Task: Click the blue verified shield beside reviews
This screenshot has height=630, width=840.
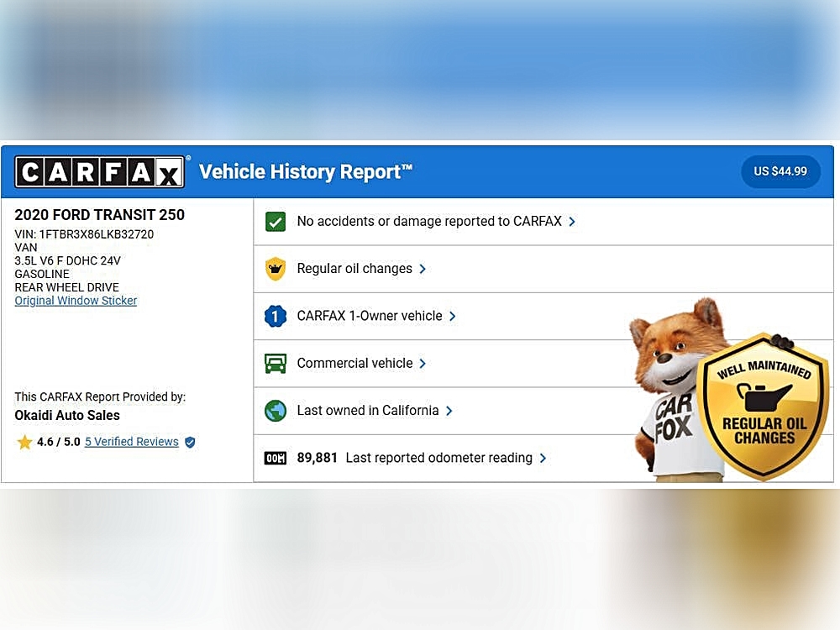Action: tap(190, 442)
